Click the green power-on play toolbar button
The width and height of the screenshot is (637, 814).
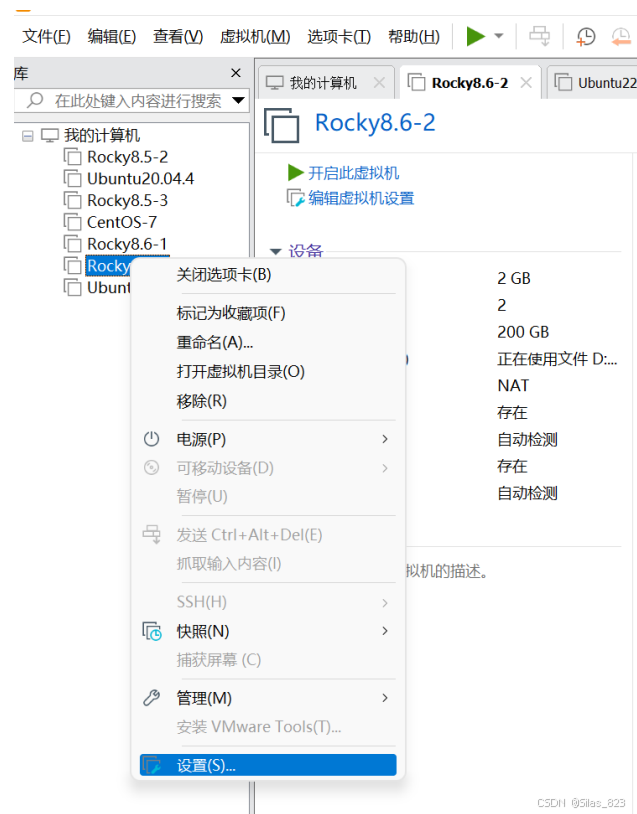476,36
